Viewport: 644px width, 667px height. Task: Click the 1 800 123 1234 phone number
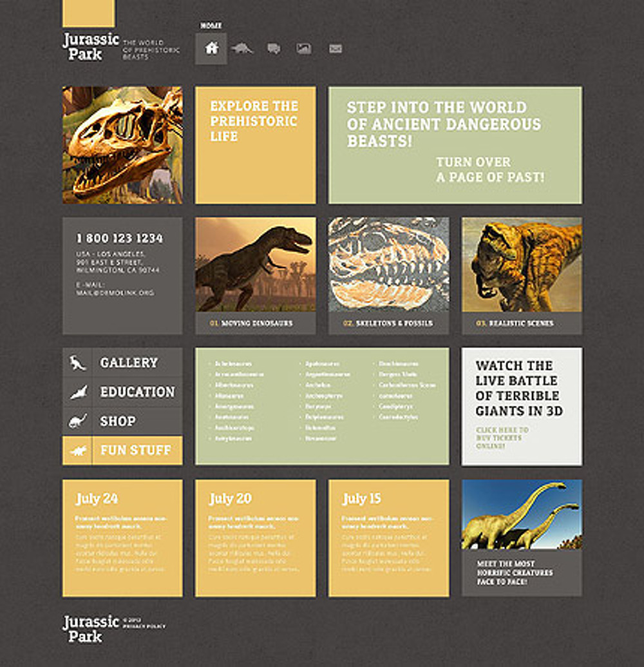[x=119, y=238]
